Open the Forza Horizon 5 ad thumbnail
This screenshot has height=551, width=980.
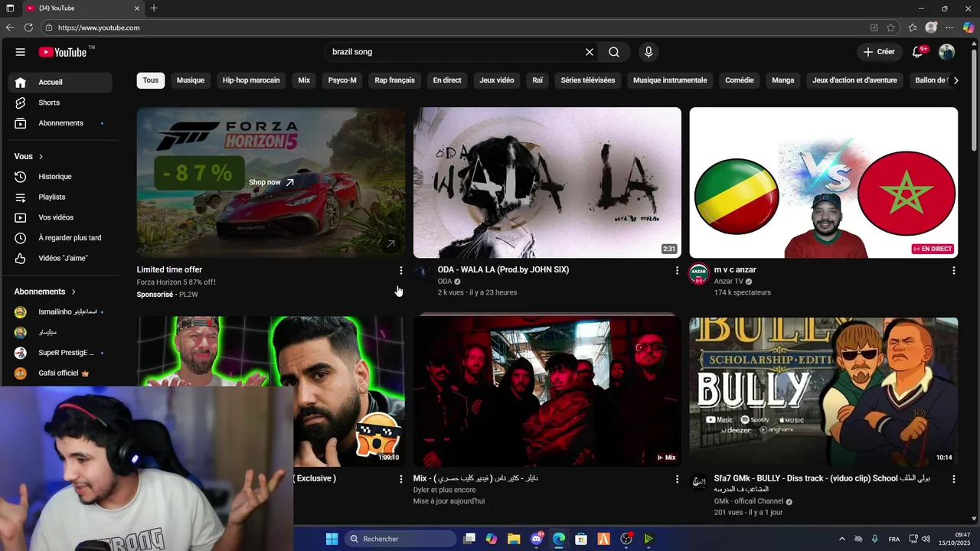pos(271,182)
